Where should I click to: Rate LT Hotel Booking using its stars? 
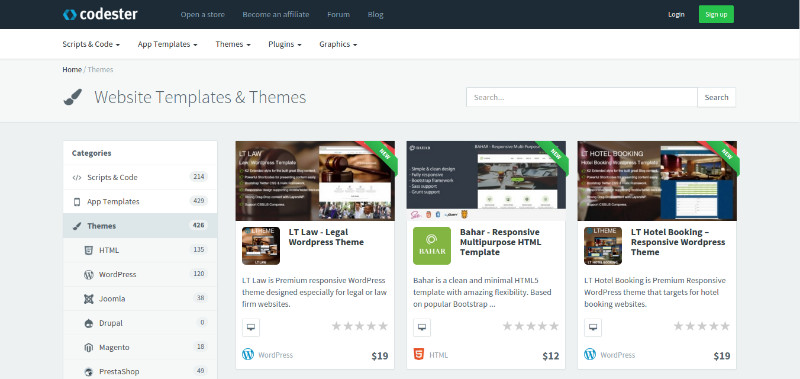click(702, 326)
